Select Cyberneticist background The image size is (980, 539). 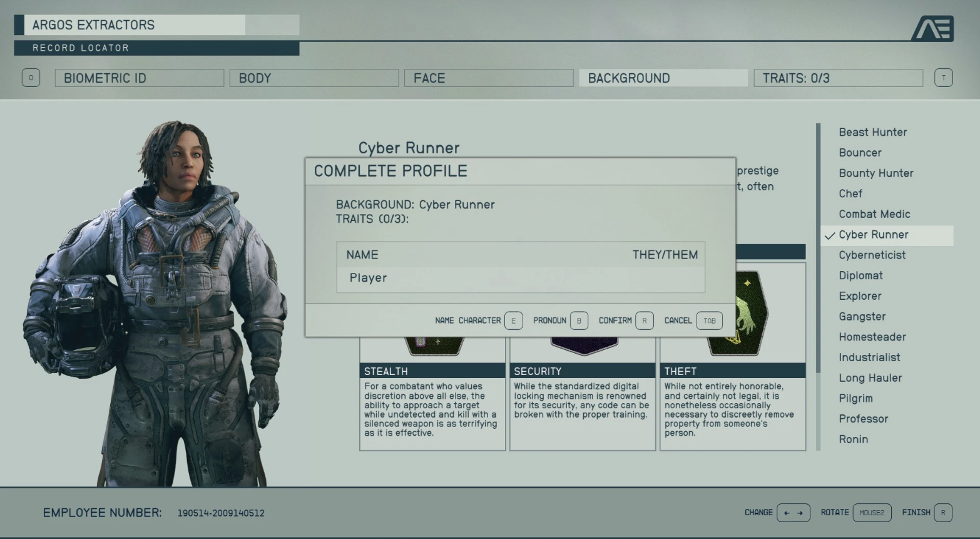point(872,255)
